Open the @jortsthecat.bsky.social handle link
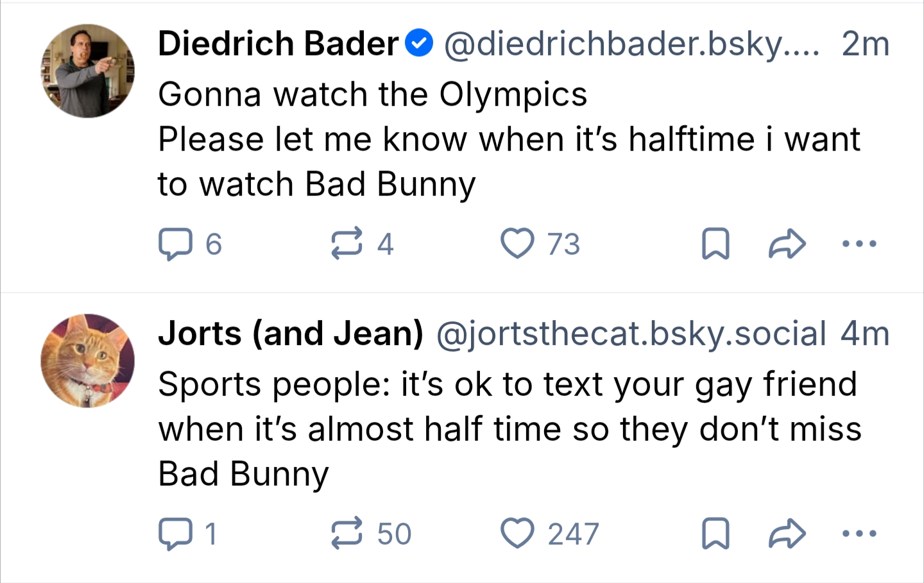Viewport: 924px width, 583px height. click(631, 334)
